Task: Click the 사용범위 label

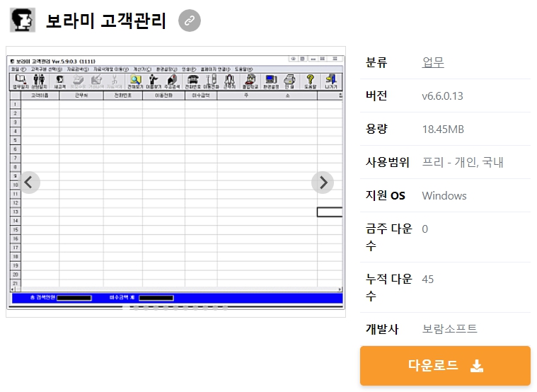Action: tap(387, 162)
